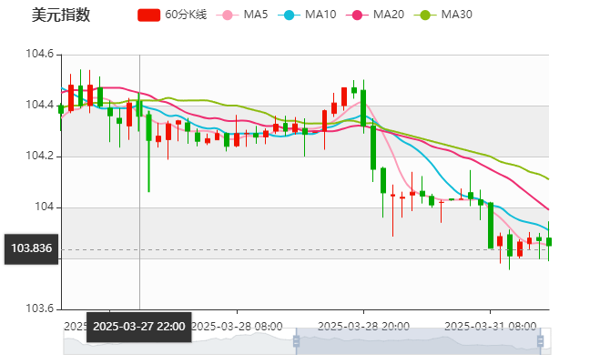This screenshot has height=364, width=610.
Task: Hide the MA30 series via its text label
Action: pyautogui.click(x=456, y=15)
